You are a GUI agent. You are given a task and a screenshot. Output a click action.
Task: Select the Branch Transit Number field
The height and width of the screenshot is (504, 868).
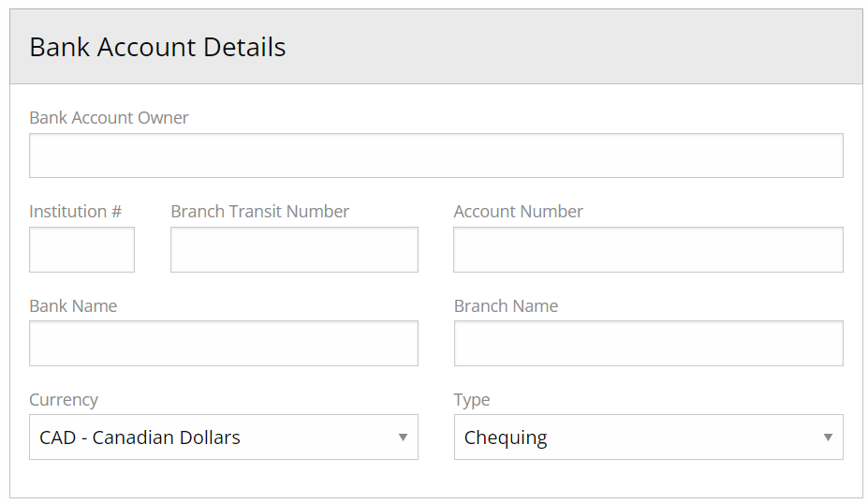(295, 249)
